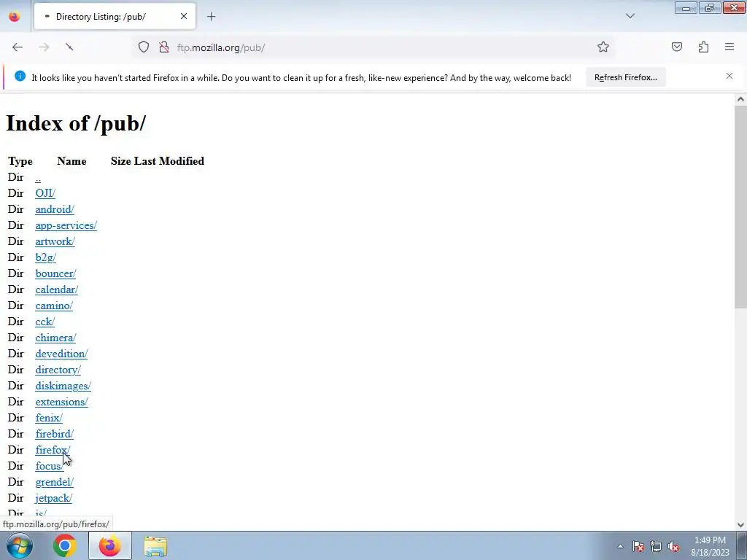747x560 pixels.
Task: Open the Firefox application menu
Action: click(x=729, y=47)
